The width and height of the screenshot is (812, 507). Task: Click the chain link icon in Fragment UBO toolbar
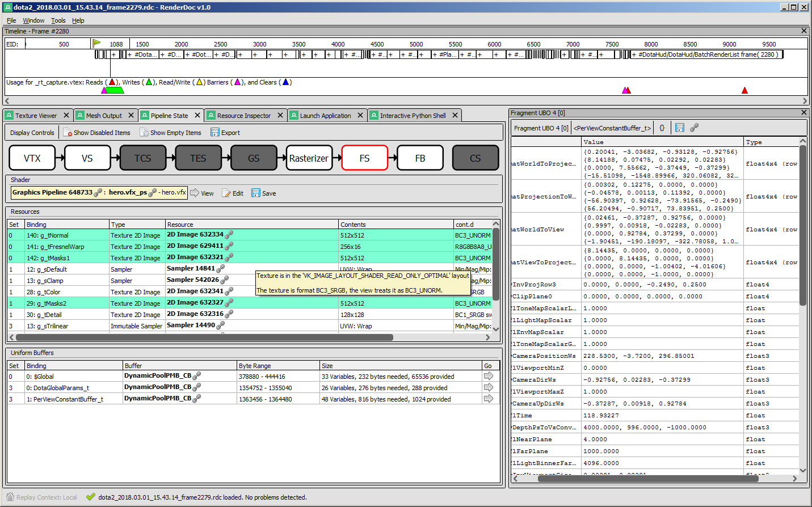coord(694,128)
